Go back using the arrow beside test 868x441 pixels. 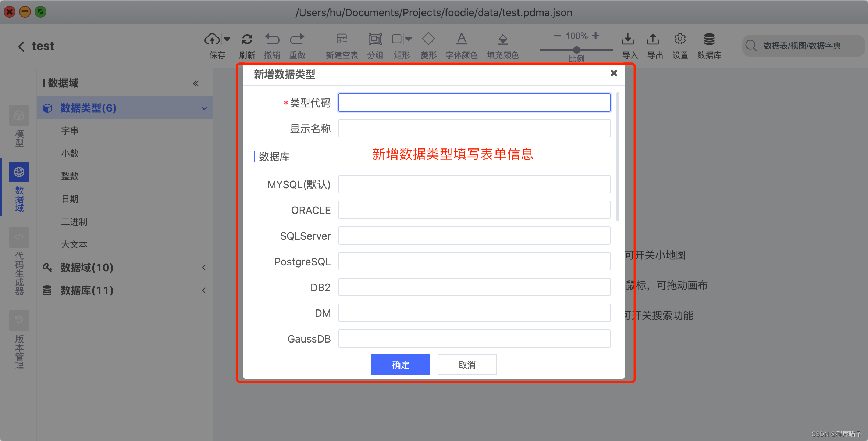click(x=21, y=46)
